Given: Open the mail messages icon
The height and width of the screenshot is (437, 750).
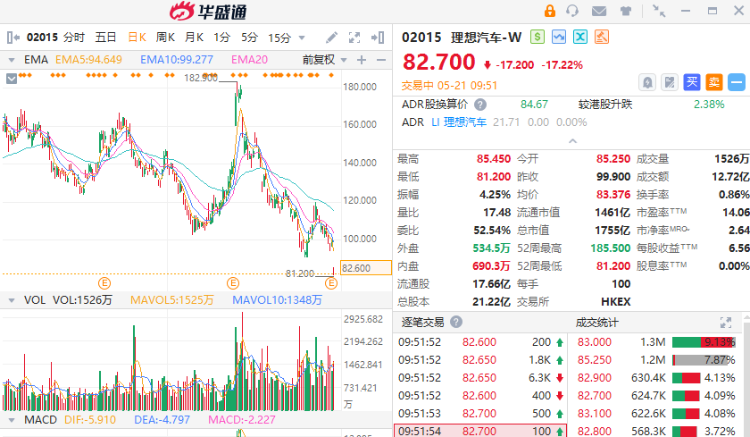Looking at the screenshot, I should pyautogui.click(x=599, y=11).
